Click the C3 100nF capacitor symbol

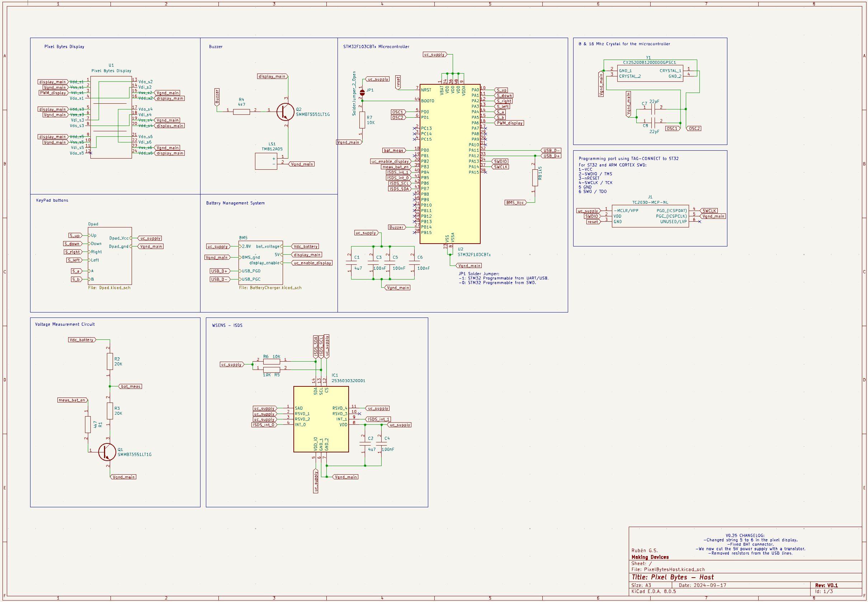(373, 263)
